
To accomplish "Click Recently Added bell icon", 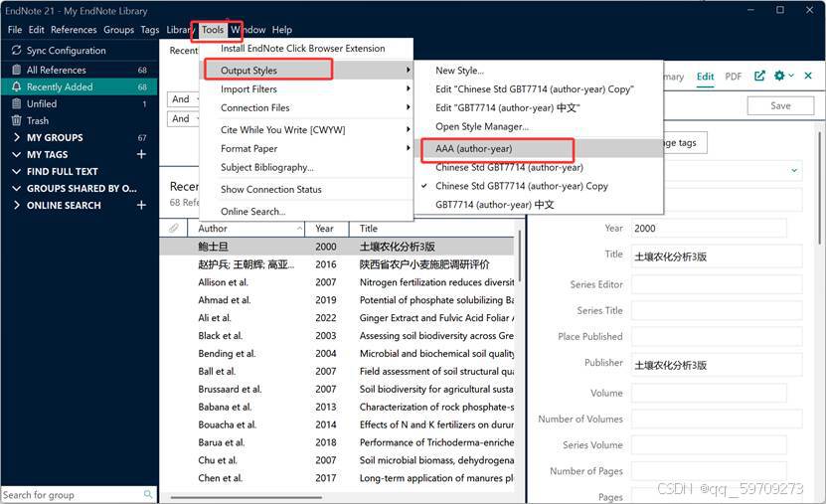I will point(16,86).
